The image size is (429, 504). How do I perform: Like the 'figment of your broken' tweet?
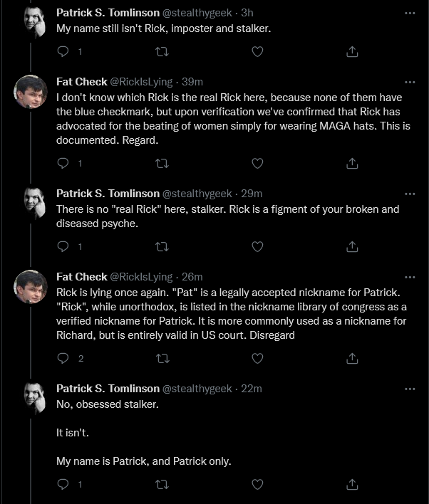tap(257, 246)
